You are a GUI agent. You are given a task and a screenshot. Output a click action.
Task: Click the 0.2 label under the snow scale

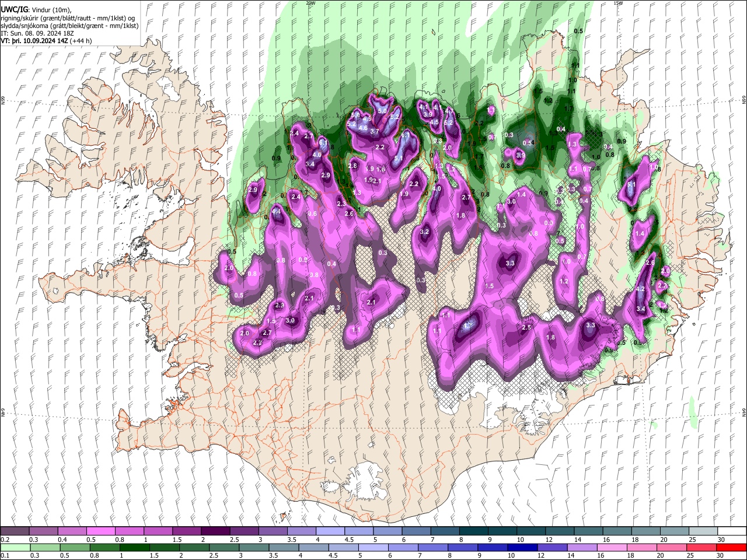[x=5, y=540]
